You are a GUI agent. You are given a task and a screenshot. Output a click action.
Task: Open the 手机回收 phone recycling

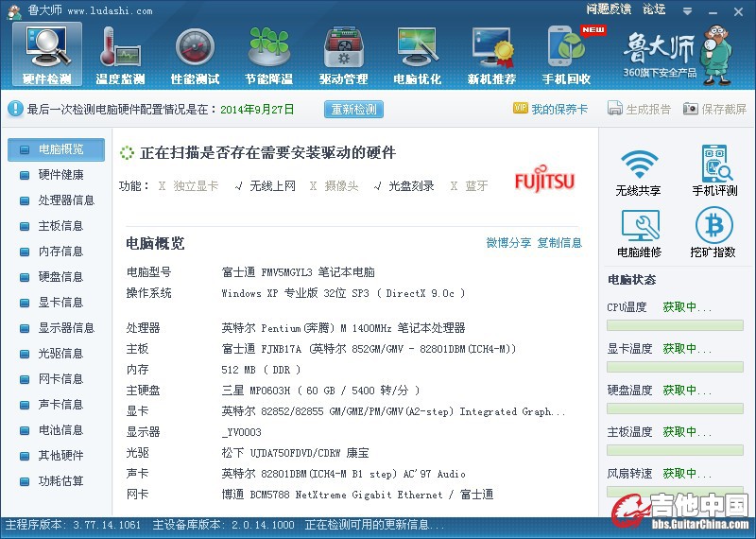(566, 54)
